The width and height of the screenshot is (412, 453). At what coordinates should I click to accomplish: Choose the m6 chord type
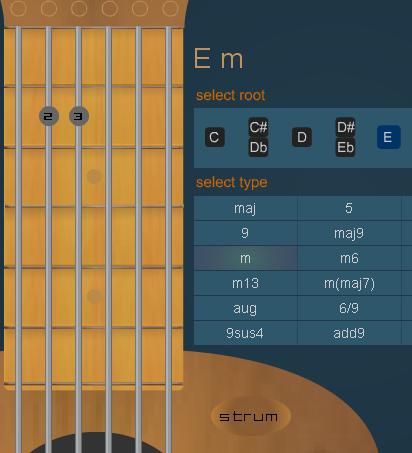(349, 258)
